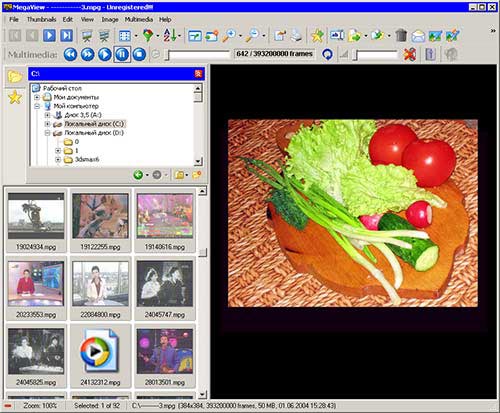Open the thumbnail view dropdown arrow
Image resolution: width=500 pixels, height=413 pixels.
(136, 36)
